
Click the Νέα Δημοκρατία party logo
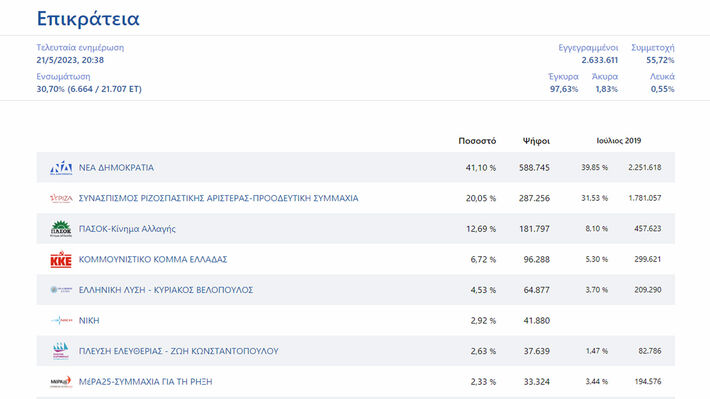pyautogui.click(x=61, y=168)
